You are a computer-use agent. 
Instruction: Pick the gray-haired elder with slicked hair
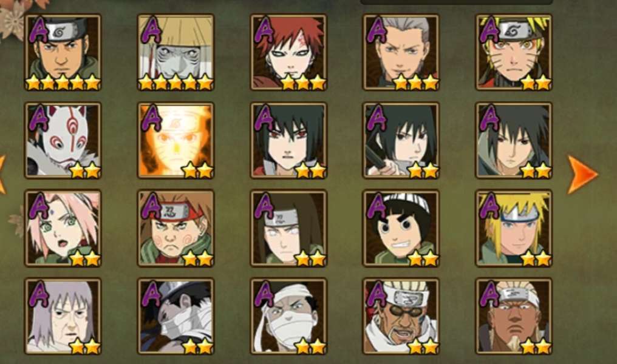(401, 52)
